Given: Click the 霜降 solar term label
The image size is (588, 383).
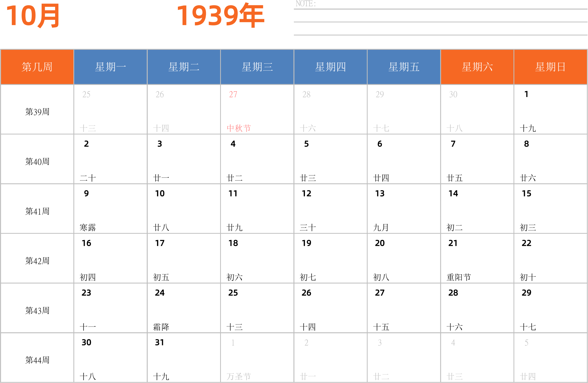Looking at the screenshot, I should coord(161,327).
